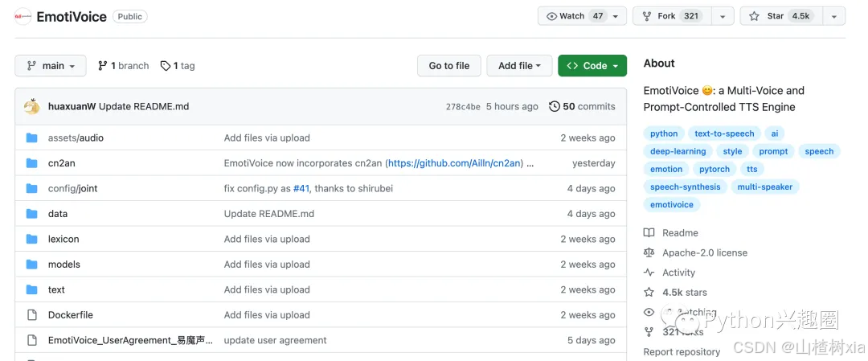Open the EmotiVoice repository name link
This screenshot has height=361, width=868.
point(72,17)
